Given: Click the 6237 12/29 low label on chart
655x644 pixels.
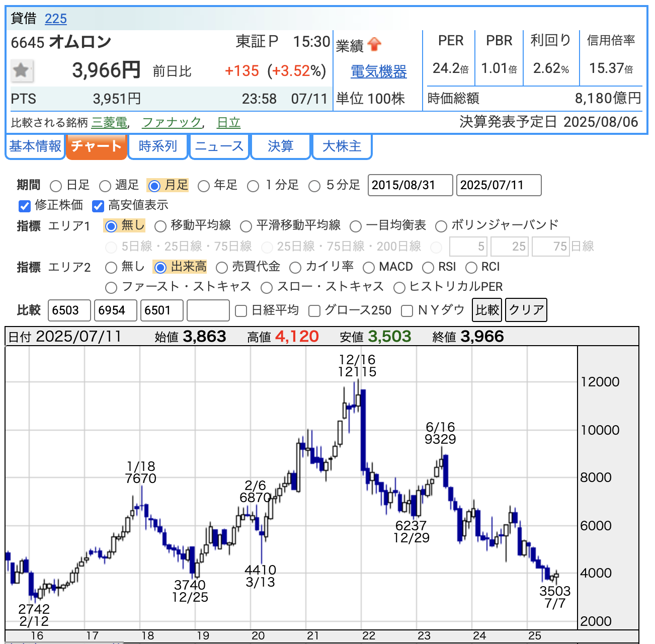Looking at the screenshot, I should 412,532.
